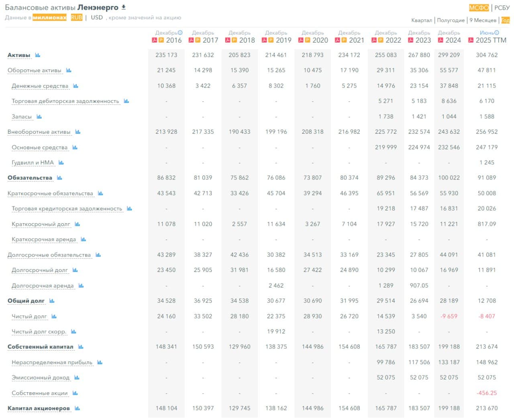Screen dimensions: 514x420
Task: Open the PDF report for Июнь 2025 TTM
Action: point(471,40)
